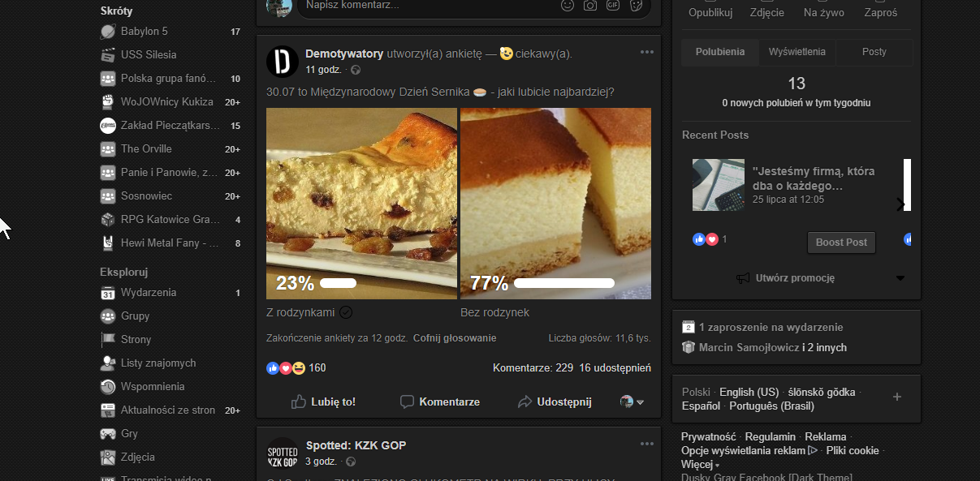The height and width of the screenshot is (481, 980).
Task: Open Demotywatory post options menu
Action: click(x=646, y=53)
